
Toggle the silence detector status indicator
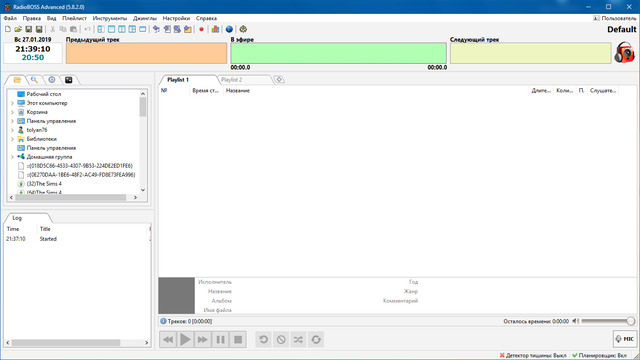click(x=533, y=356)
